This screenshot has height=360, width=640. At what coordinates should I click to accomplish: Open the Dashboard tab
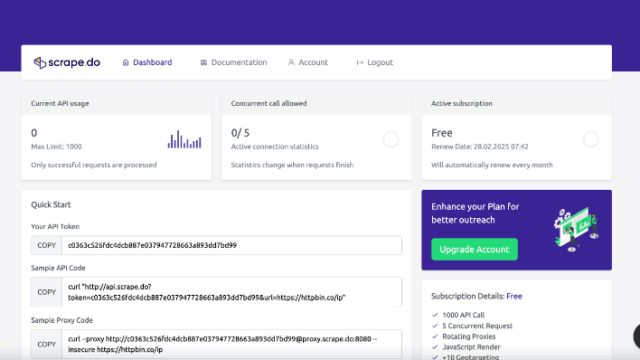tap(147, 62)
